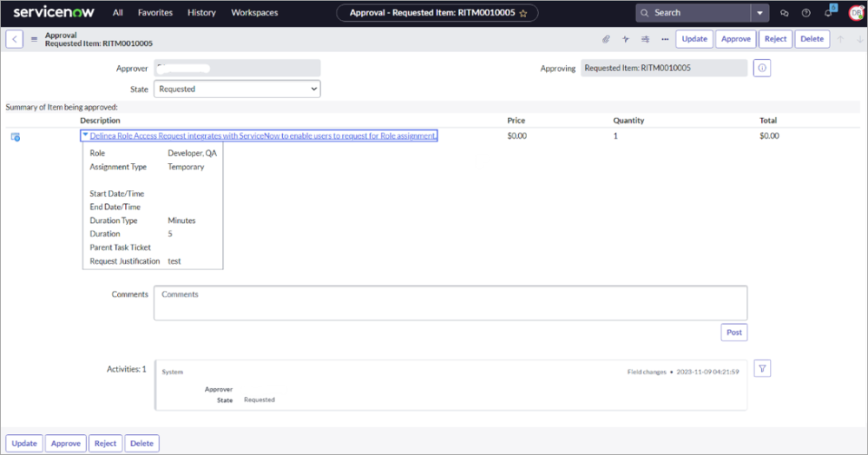This screenshot has width=868, height=455.
Task: Open the personalize form settings icon
Action: 646,39
